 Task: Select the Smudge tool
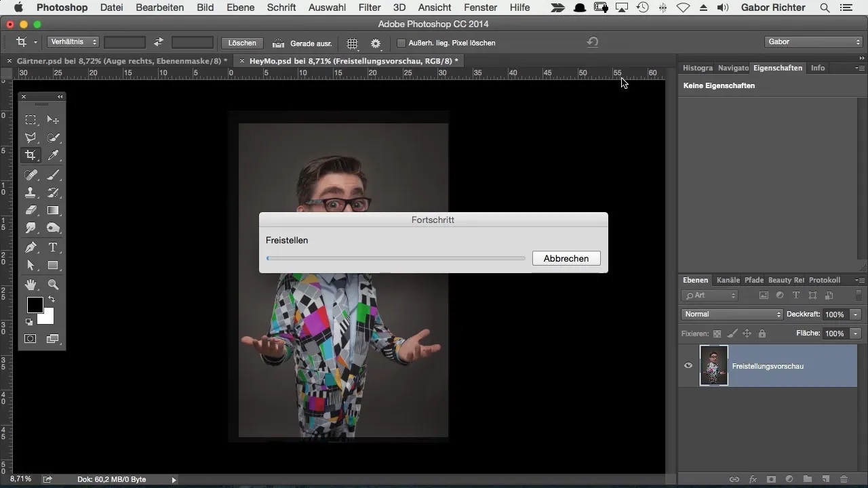tap(31, 228)
